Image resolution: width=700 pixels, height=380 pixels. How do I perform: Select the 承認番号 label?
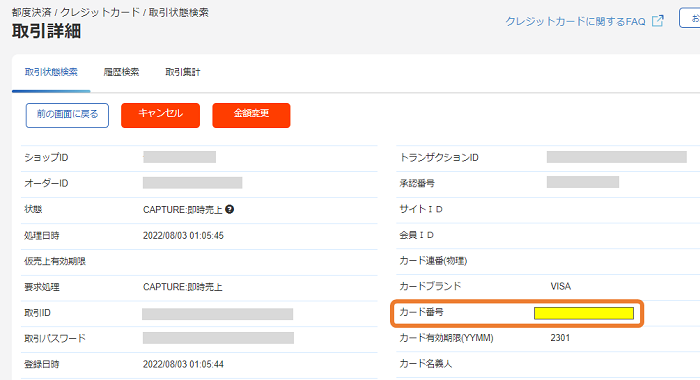[x=417, y=183]
